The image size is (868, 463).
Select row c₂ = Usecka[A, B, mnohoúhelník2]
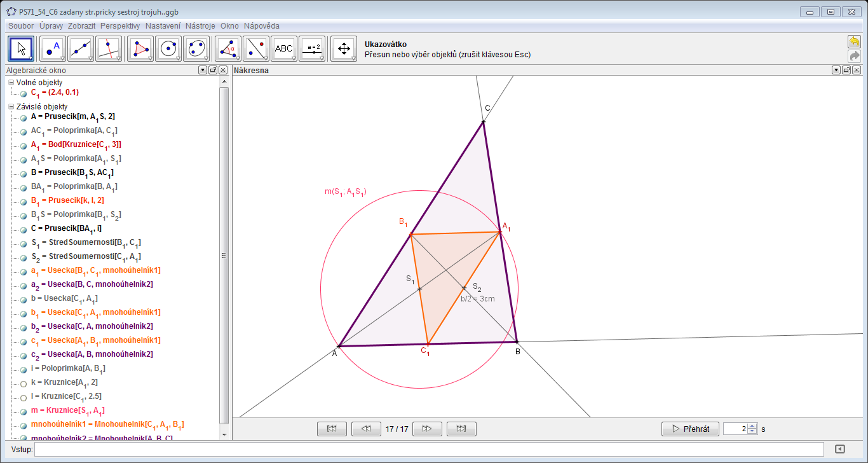pyautogui.click(x=92, y=355)
